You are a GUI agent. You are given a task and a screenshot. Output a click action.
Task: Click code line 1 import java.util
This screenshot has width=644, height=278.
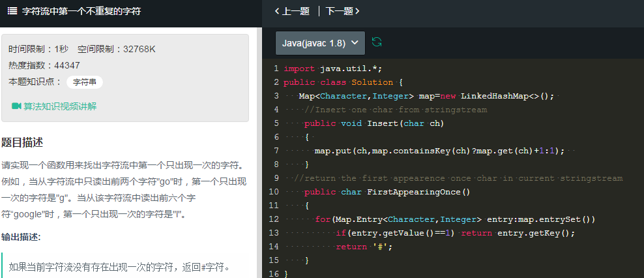pyautogui.click(x=333, y=69)
